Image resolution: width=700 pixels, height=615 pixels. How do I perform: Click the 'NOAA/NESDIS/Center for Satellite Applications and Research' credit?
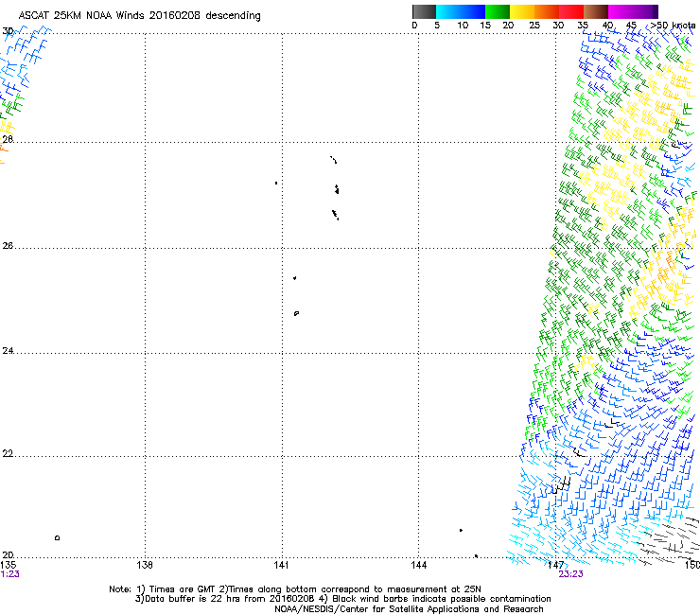409,609
